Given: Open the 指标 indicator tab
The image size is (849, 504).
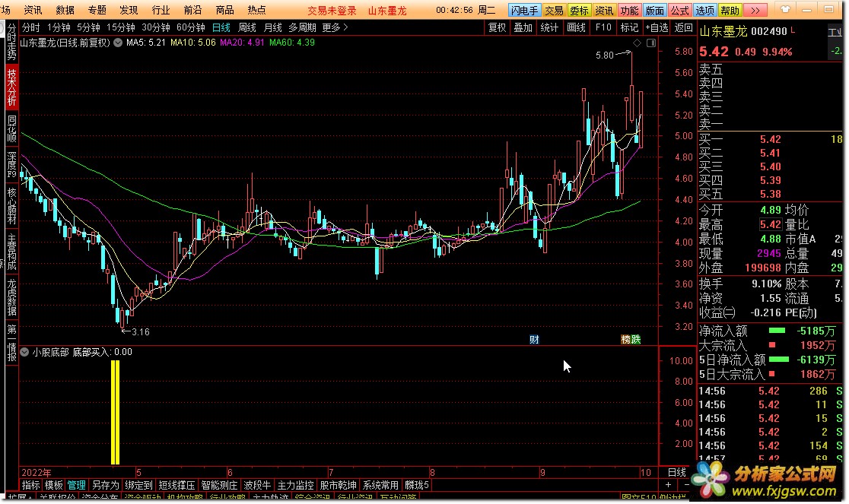Looking at the screenshot, I should tap(31, 485).
